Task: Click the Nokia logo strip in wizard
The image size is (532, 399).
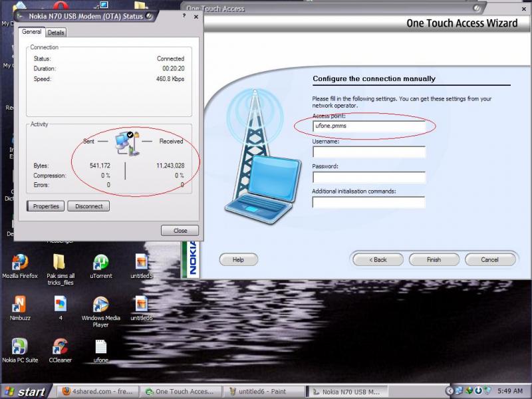Action: click(x=192, y=259)
